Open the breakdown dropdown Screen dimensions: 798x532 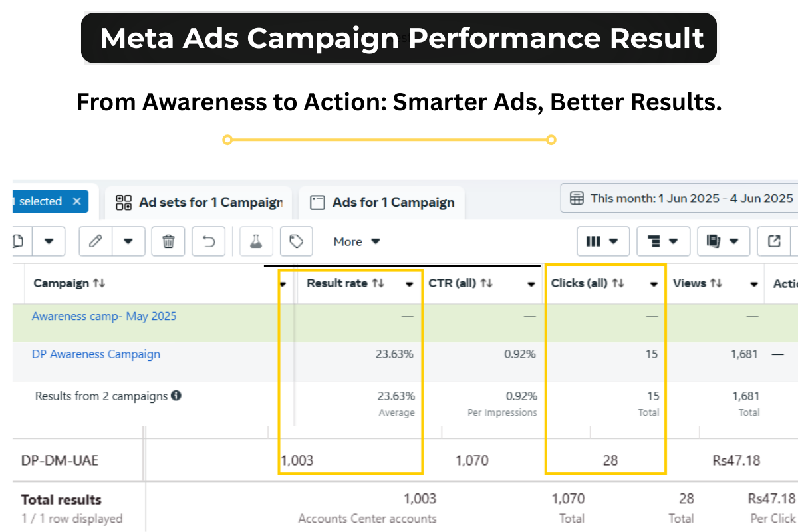662,241
